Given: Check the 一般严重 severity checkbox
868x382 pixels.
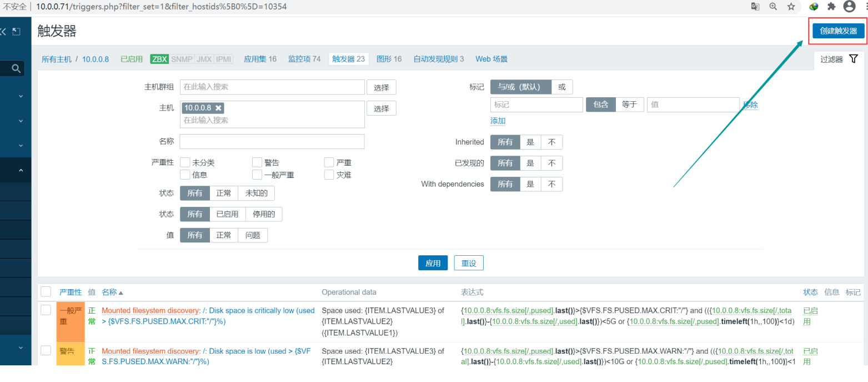Looking at the screenshot, I should [257, 175].
